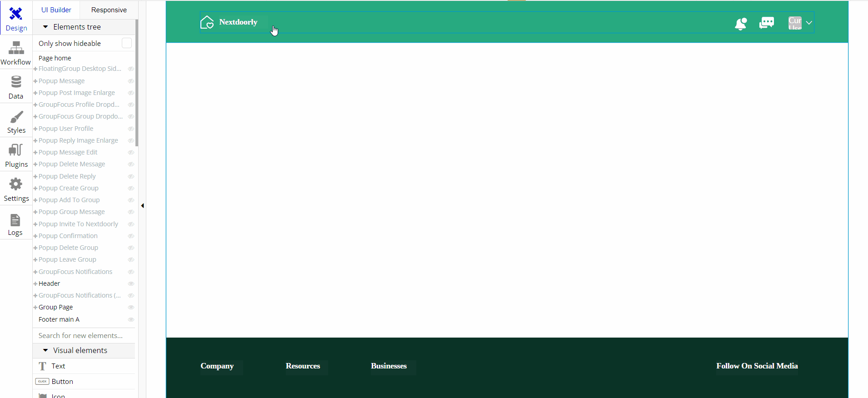Select GroupFocus Notifications tree item
The height and width of the screenshot is (398, 868).
(75, 272)
